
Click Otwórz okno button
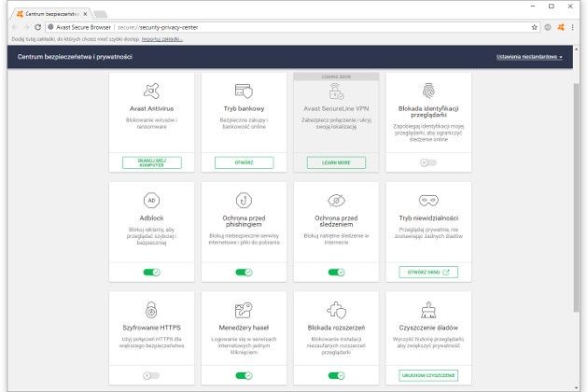click(x=428, y=272)
